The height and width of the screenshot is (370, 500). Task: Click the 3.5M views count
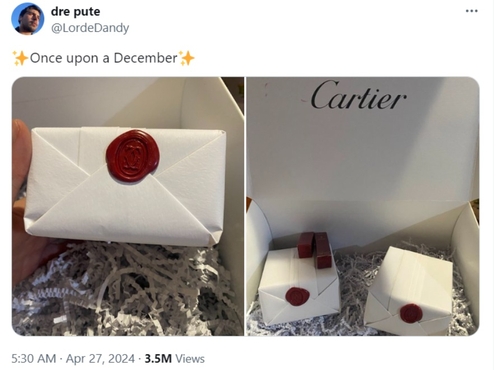point(158,359)
